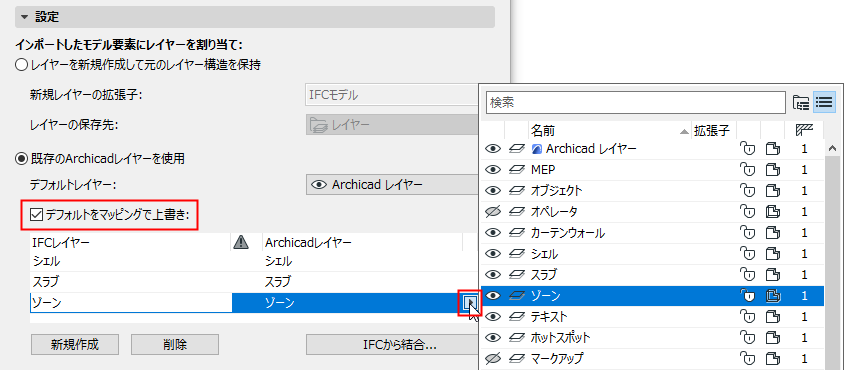Click the page icon for MEP layer
This screenshot has height=370, width=844.
pyautogui.click(x=773, y=170)
